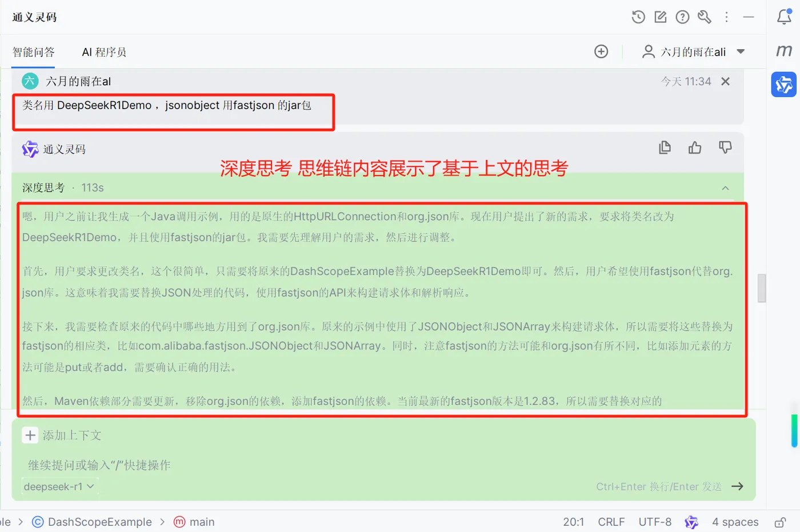This screenshot has width=800, height=532.
Task: Change the UTF-8 file encoding
Action: [x=655, y=522]
